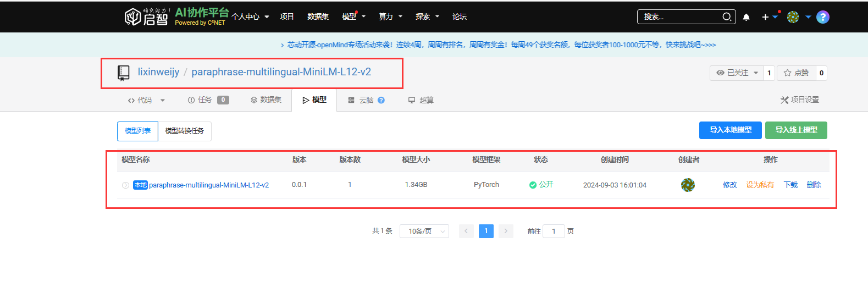
Task: Click the 下载 link for the model
Action: (790, 185)
